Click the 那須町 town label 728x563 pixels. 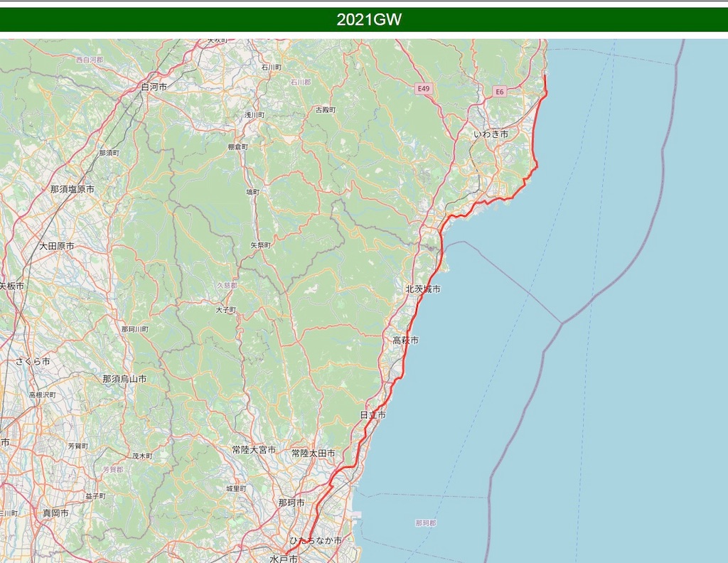[109, 153]
